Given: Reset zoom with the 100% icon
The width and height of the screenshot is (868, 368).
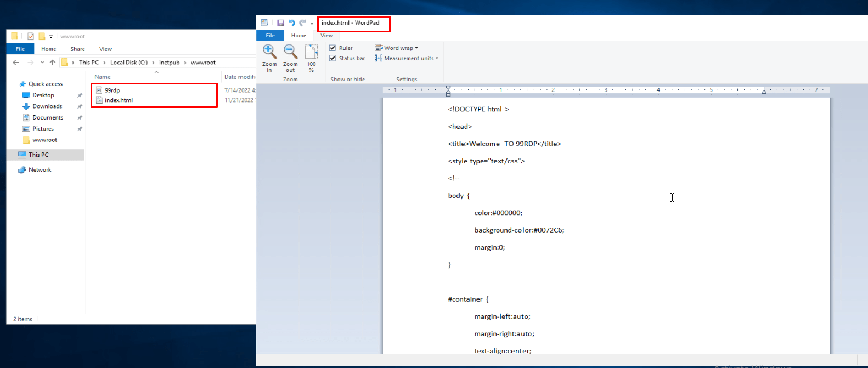Looking at the screenshot, I should click(311, 53).
